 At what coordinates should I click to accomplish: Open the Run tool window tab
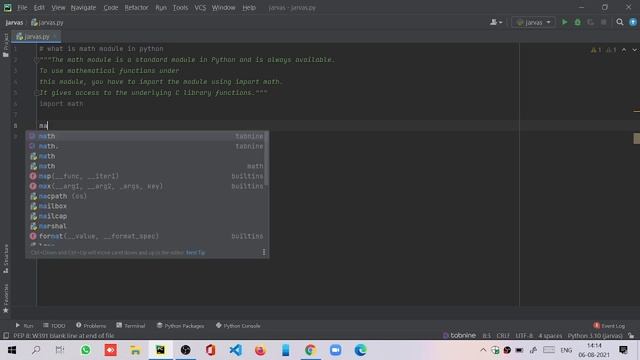click(24, 326)
